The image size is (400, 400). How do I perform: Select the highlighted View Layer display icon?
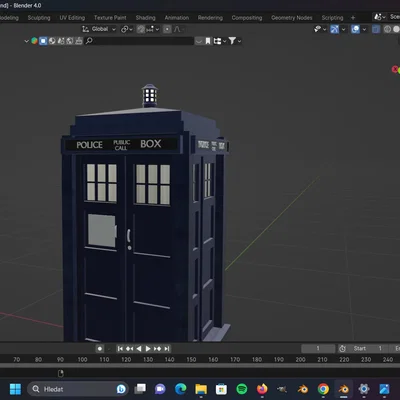[x=43, y=41]
